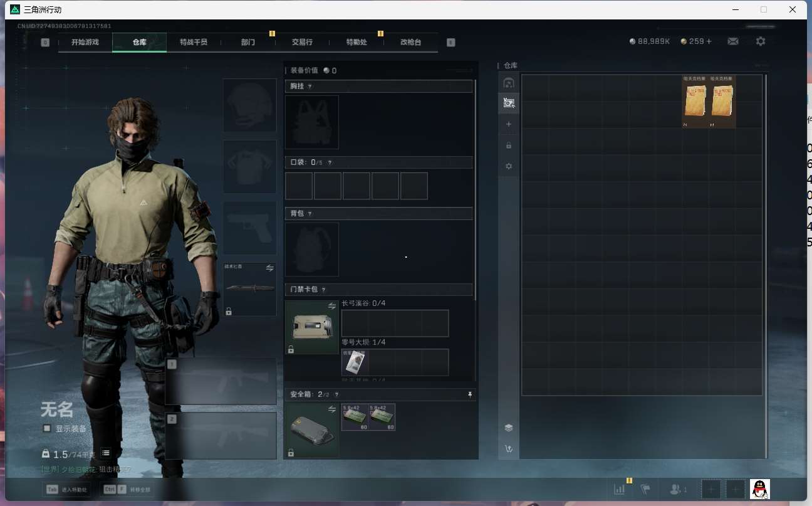This screenshot has height=506, width=812.
Task: Click the QQ penguin avatar icon
Action: point(759,489)
